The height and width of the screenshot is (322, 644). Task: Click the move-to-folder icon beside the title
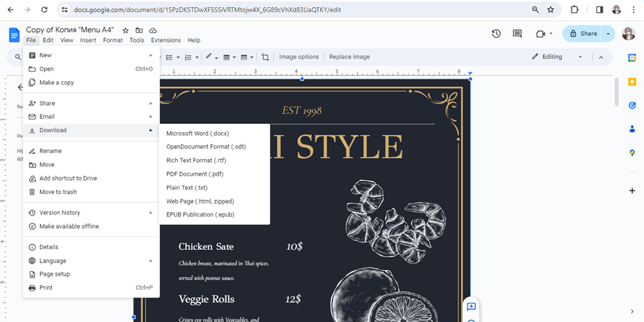(x=139, y=30)
